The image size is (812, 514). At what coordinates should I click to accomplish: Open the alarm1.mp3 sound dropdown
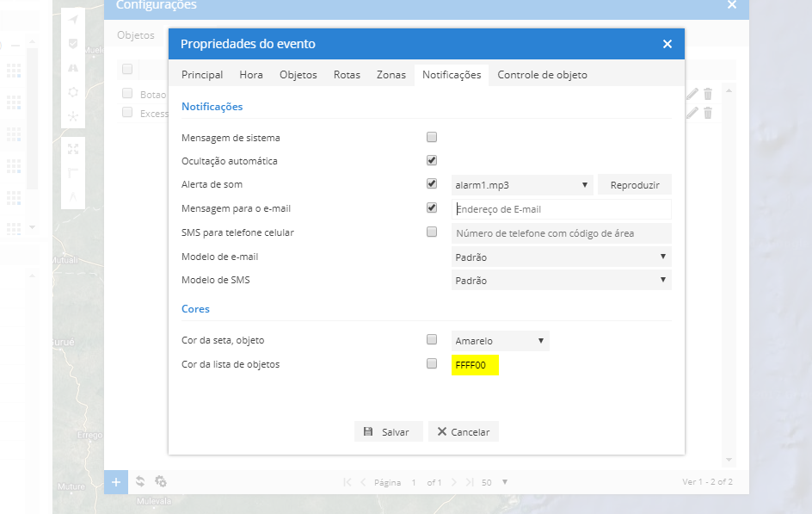click(x=521, y=185)
